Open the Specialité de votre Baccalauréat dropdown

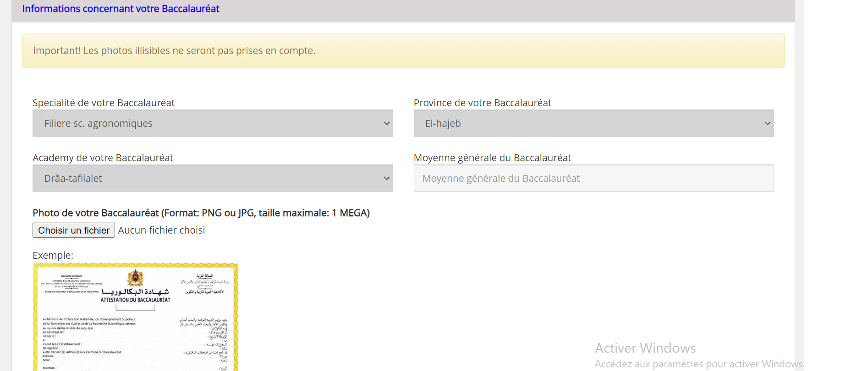point(212,123)
